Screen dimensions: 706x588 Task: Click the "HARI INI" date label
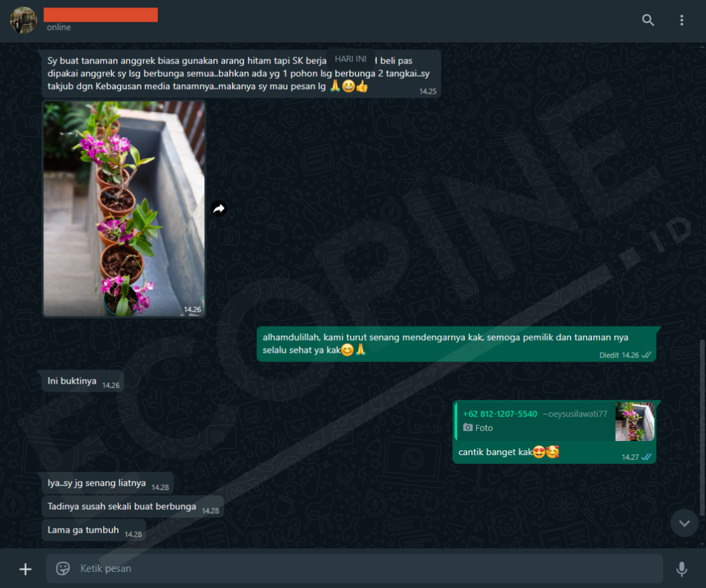coord(350,59)
